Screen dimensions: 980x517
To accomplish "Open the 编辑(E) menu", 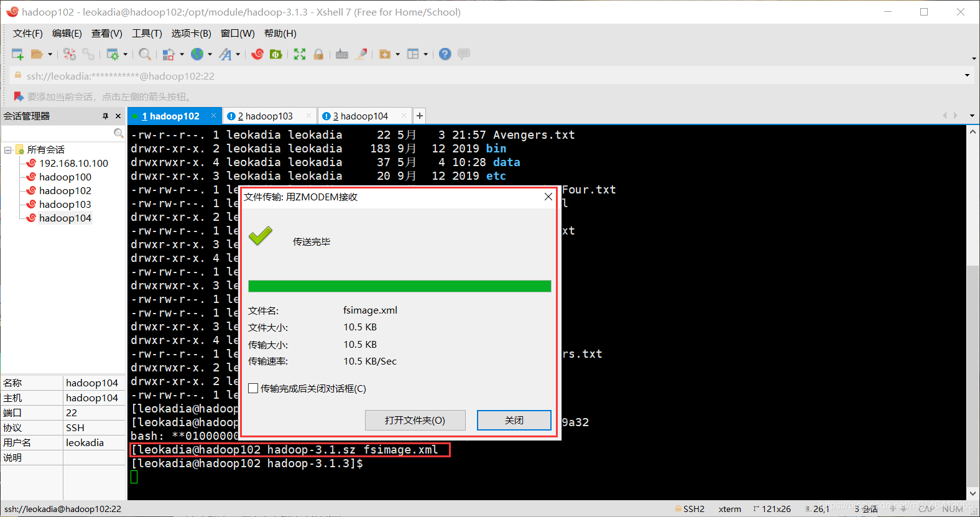I will pos(67,34).
